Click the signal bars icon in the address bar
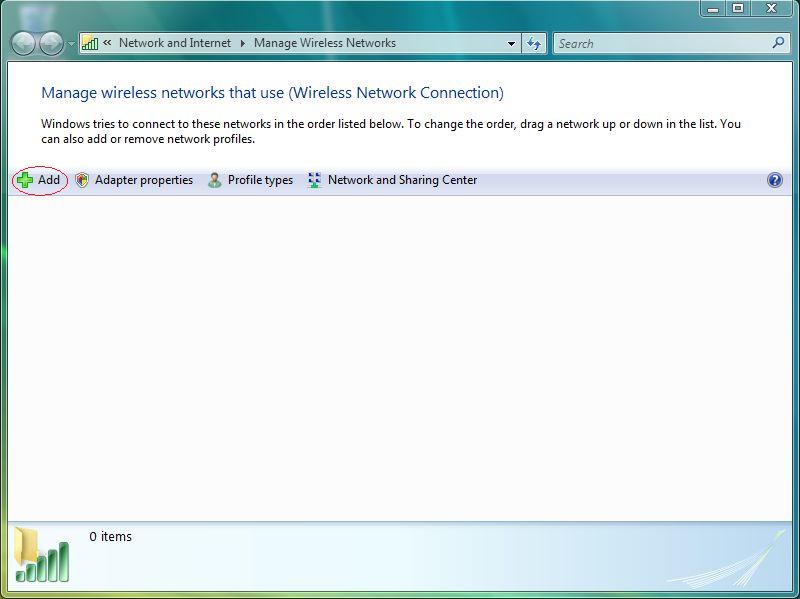This screenshot has height=599, width=800. click(x=90, y=43)
